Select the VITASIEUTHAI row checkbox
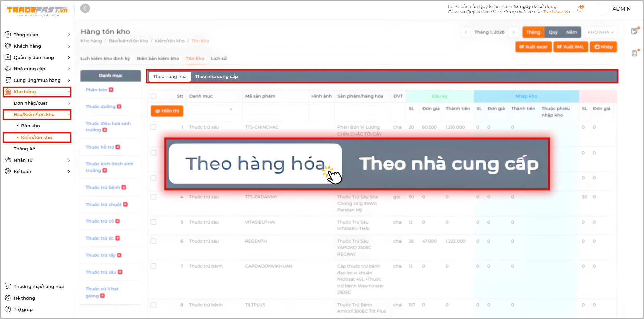 click(x=153, y=222)
